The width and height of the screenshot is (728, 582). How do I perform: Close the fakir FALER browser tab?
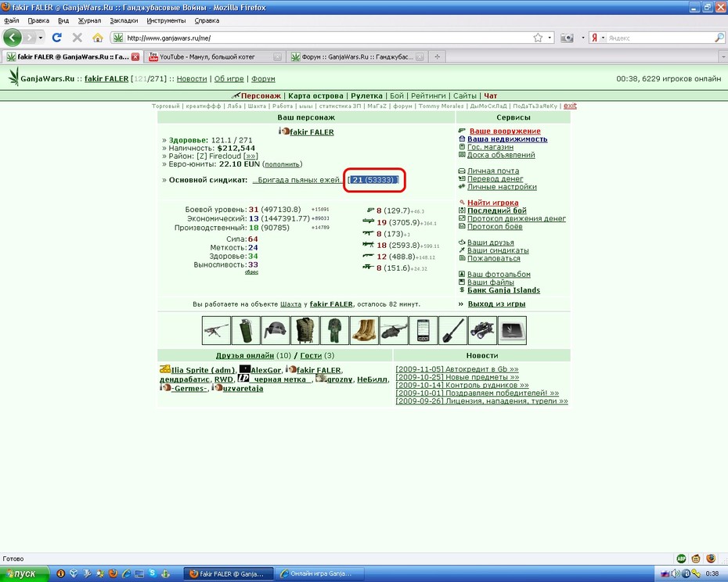135,56
